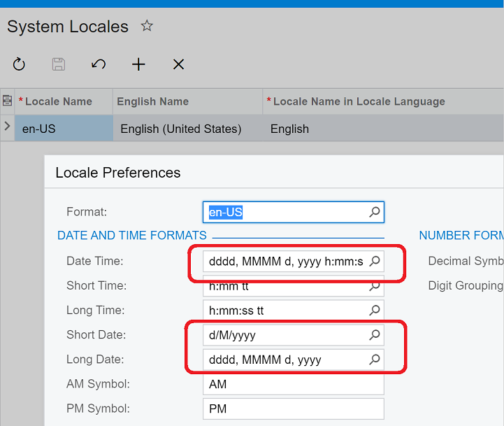Open lookup for the Format field
504x426 pixels.
click(375, 212)
